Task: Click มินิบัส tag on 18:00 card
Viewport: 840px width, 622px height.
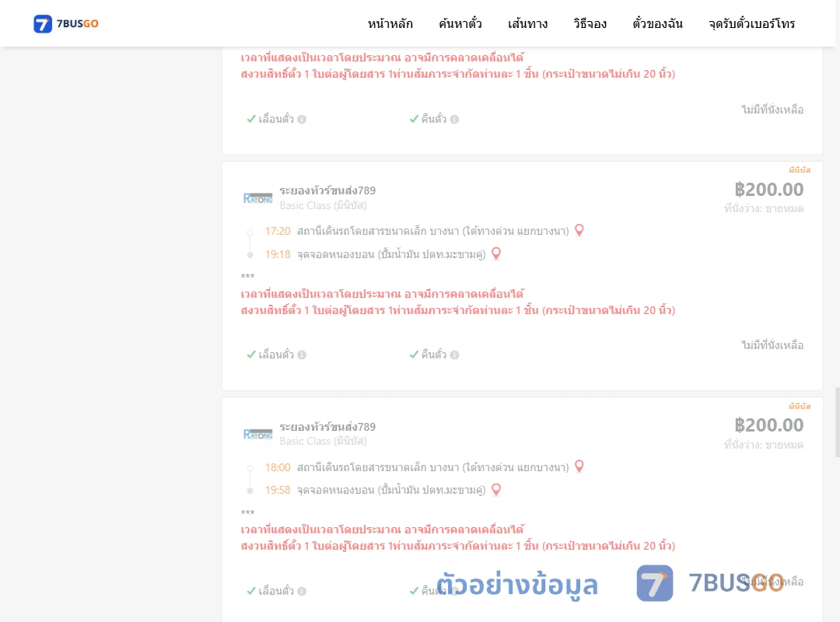Action: [800, 406]
